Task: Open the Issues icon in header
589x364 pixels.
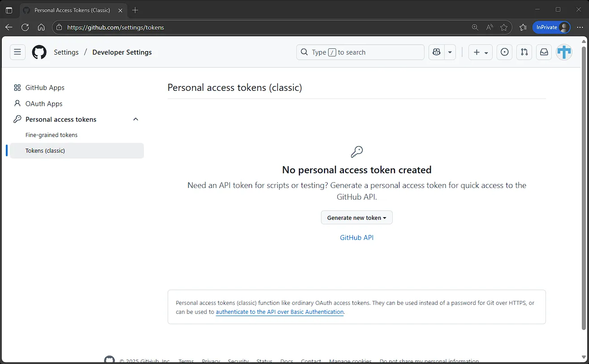Action: point(505,52)
